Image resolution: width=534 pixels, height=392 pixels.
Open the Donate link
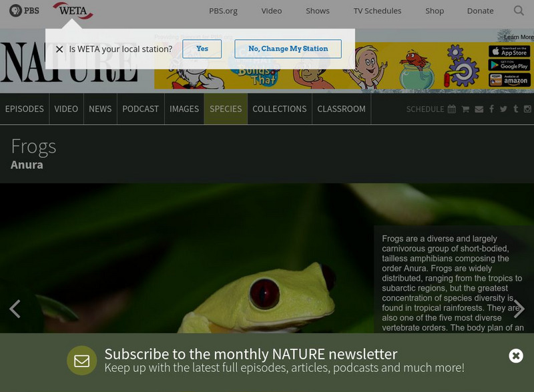click(480, 11)
